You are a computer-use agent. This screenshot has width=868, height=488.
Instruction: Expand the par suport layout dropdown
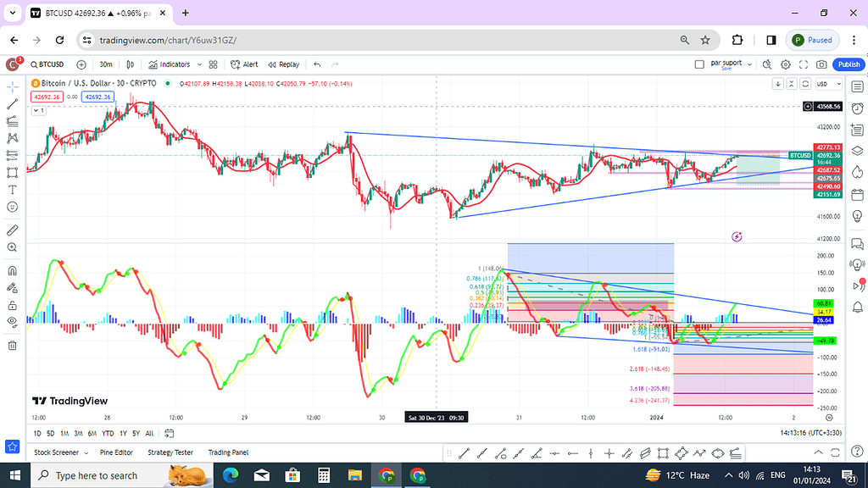(750, 64)
